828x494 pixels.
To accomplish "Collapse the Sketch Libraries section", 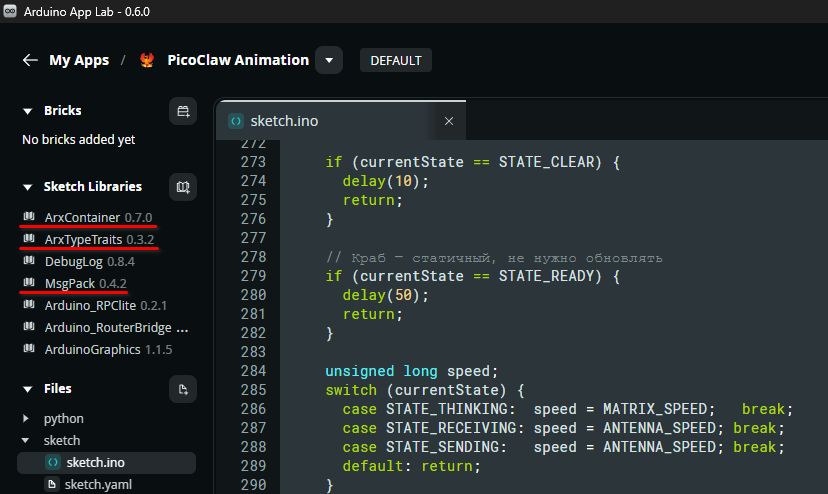I will [28, 187].
